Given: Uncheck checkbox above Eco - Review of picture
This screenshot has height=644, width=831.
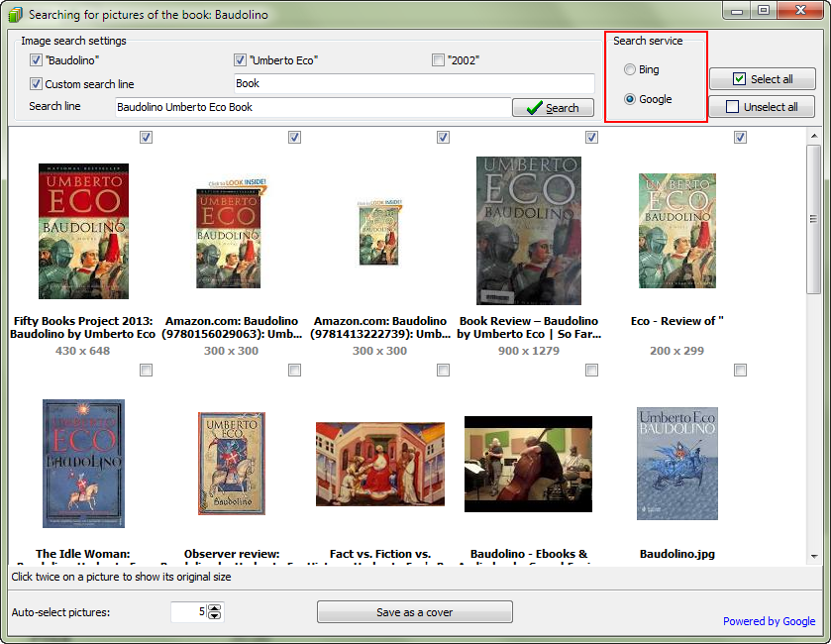Looking at the screenshot, I should point(741,138).
